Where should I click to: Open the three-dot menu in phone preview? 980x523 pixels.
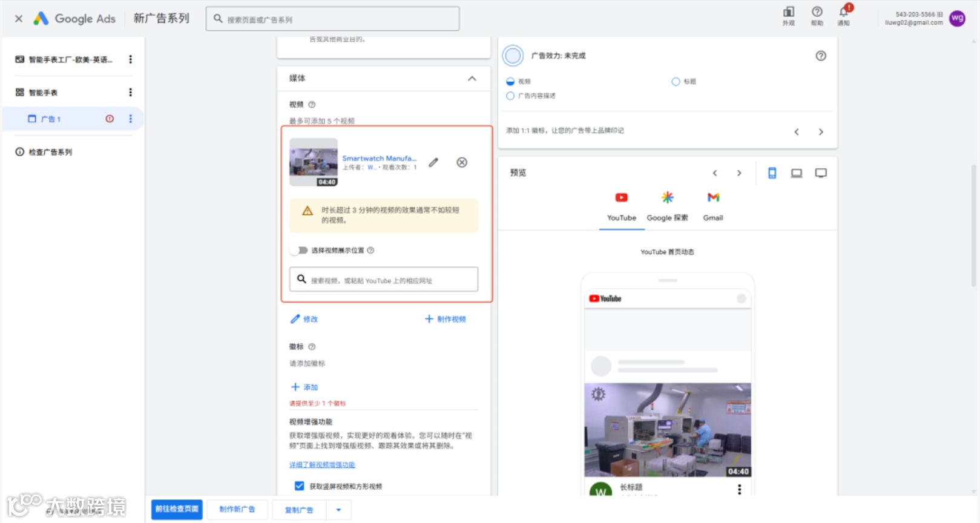(x=739, y=489)
